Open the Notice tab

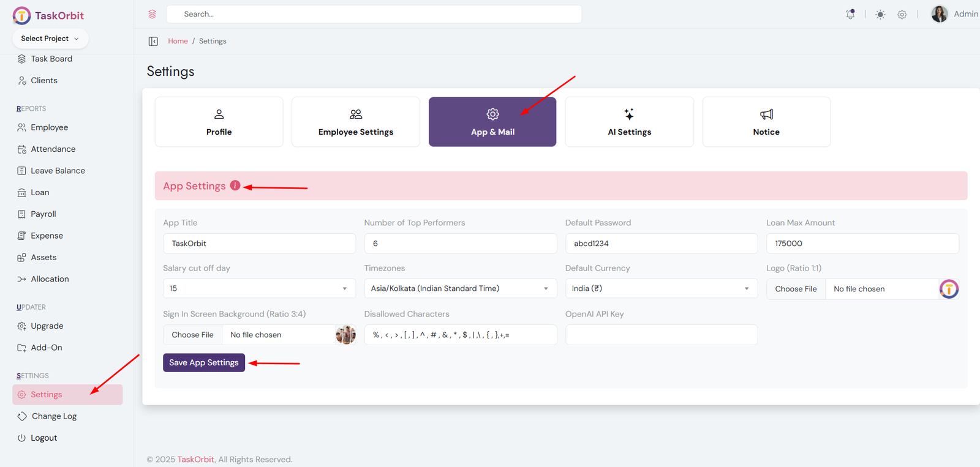click(766, 122)
